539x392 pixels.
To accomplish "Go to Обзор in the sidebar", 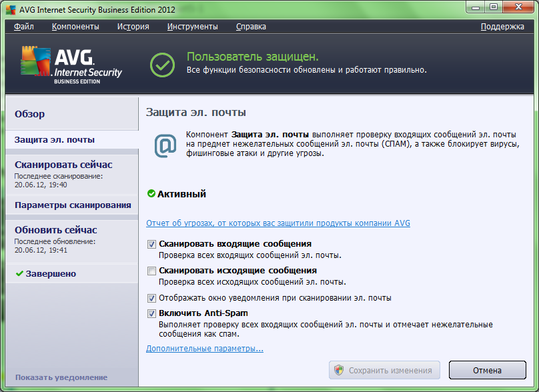I will point(72,114).
